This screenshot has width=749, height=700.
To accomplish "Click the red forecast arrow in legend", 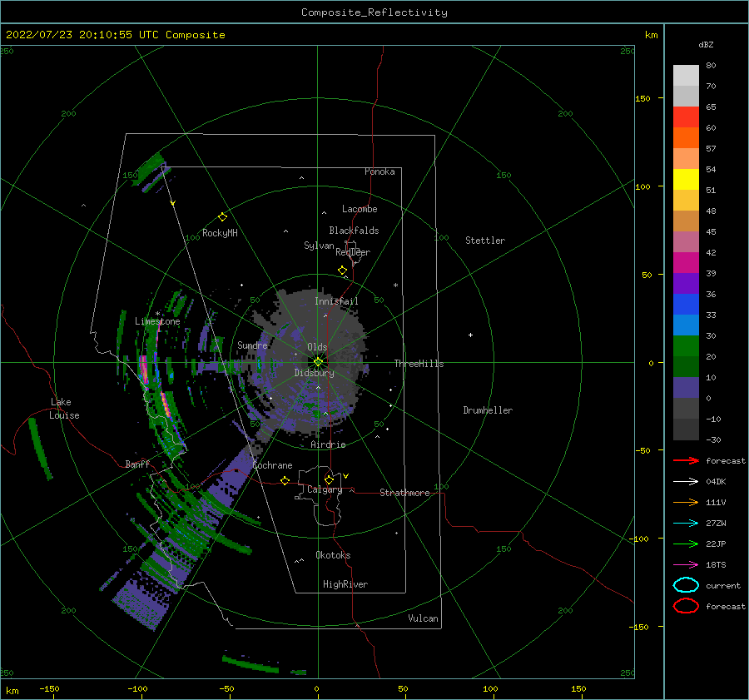I will click(x=686, y=460).
